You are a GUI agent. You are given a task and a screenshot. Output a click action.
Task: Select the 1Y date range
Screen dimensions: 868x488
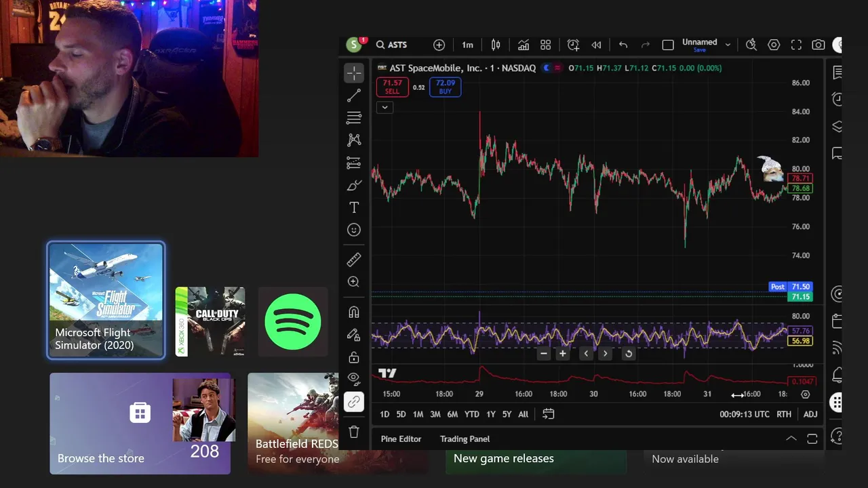pyautogui.click(x=491, y=414)
